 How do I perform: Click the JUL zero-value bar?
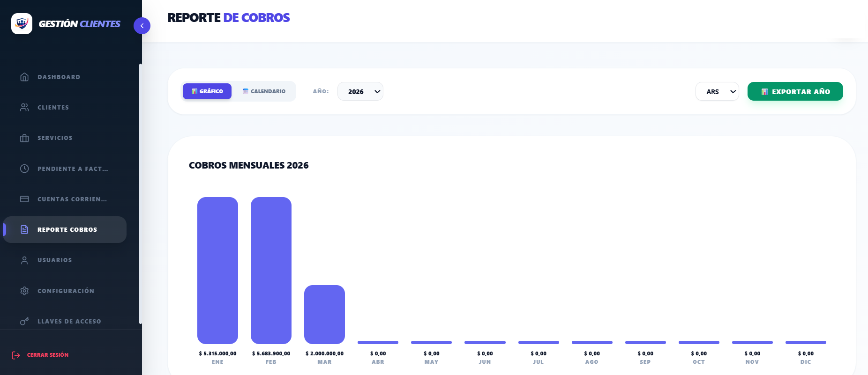pos(539,342)
